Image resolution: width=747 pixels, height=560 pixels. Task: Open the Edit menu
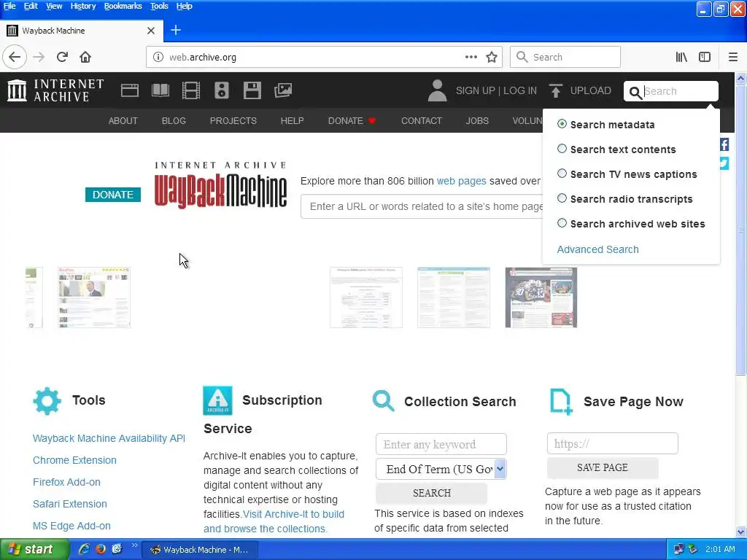[31, 6]
